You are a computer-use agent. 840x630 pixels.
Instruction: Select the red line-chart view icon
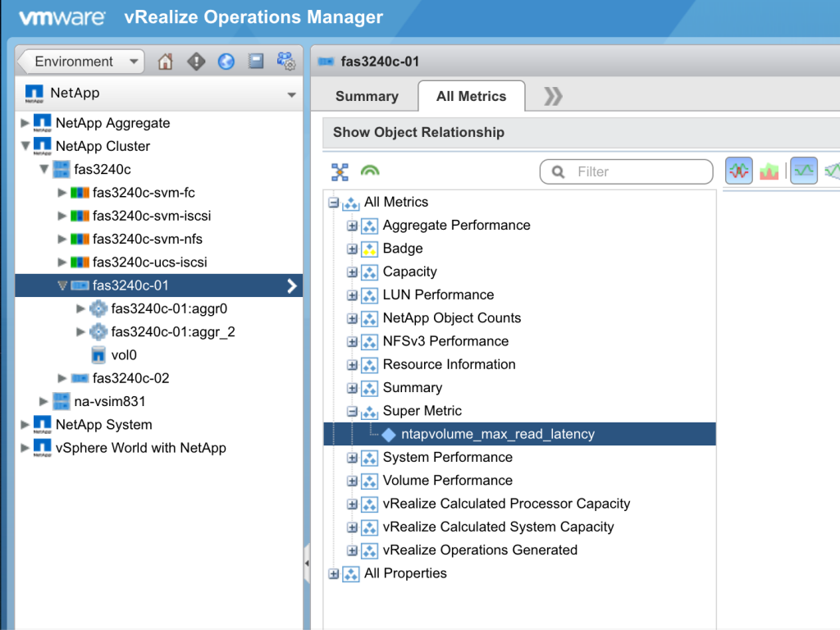[737, 170]
